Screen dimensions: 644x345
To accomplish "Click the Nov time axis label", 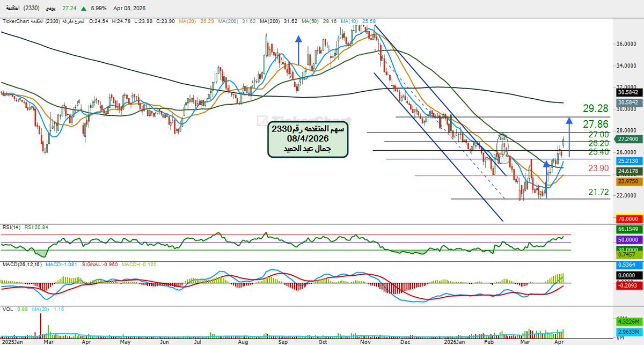I will pyautogui.click(x=366, y=341).
